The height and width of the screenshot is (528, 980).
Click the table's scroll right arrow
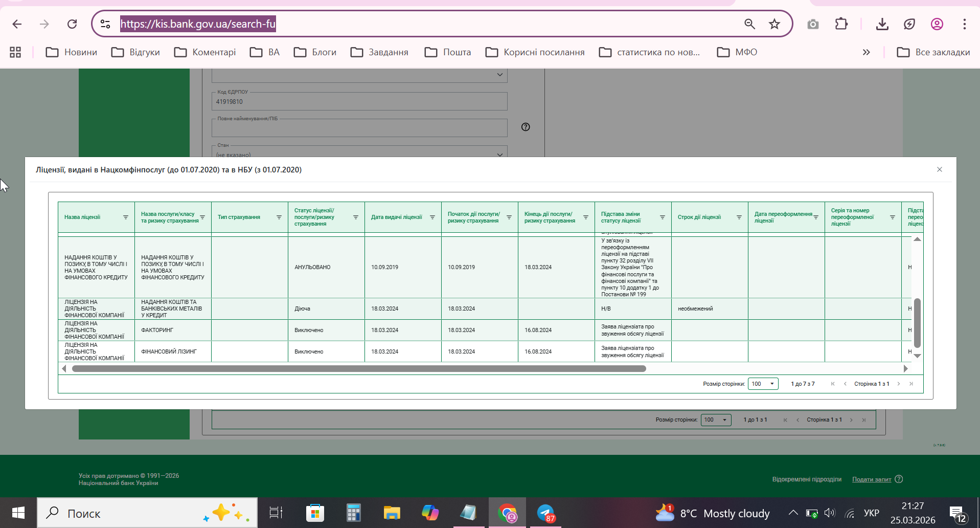[905, 368]
